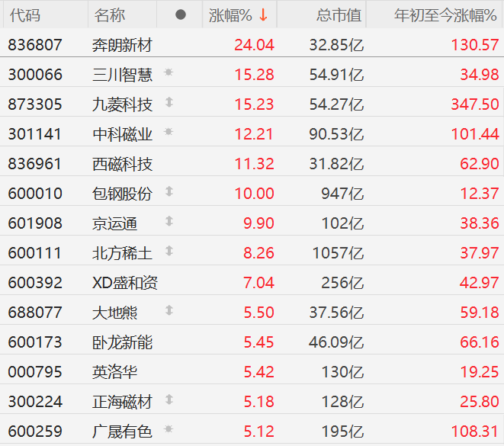Select stock name 中科磁业
Image resolution: width=504 pixels, height=446 pixels.
(122, 134)
